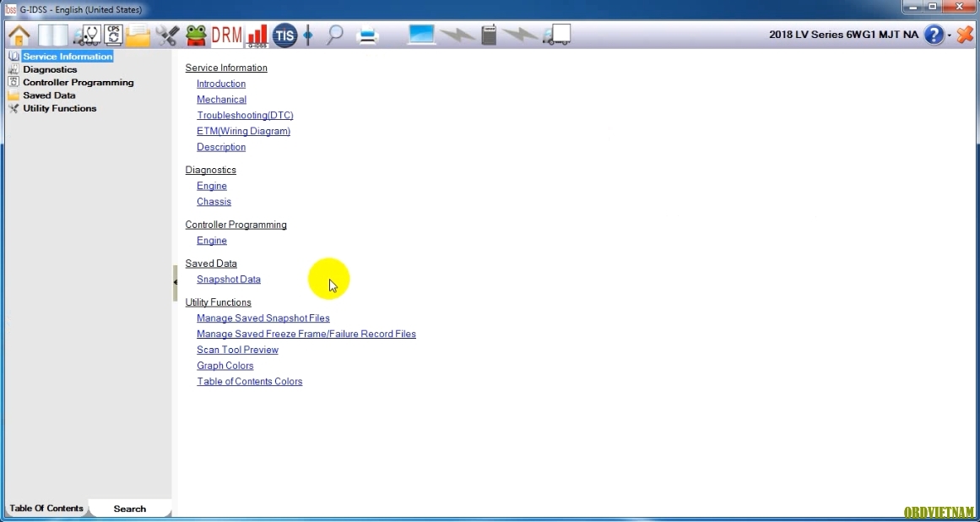Click the green frog toolbar icon
This screenshot has width=980, height=522.
tap(196, 35)
